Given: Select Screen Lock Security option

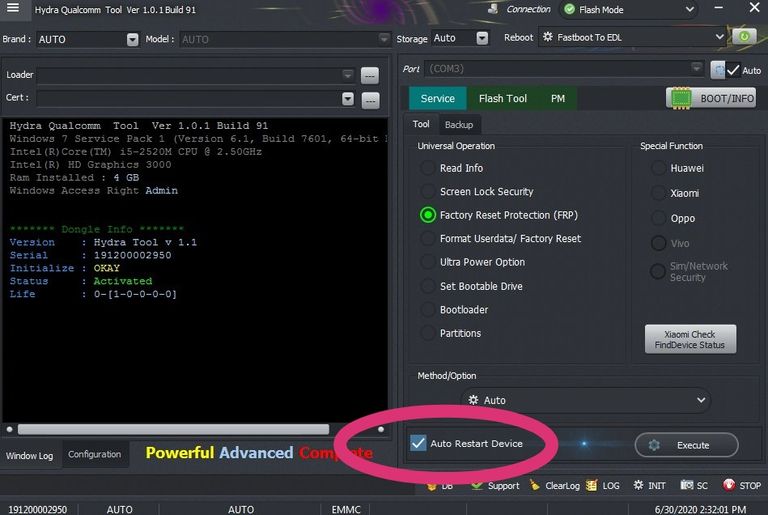Looking at the screenshot, I should click(x=428, y=192).
